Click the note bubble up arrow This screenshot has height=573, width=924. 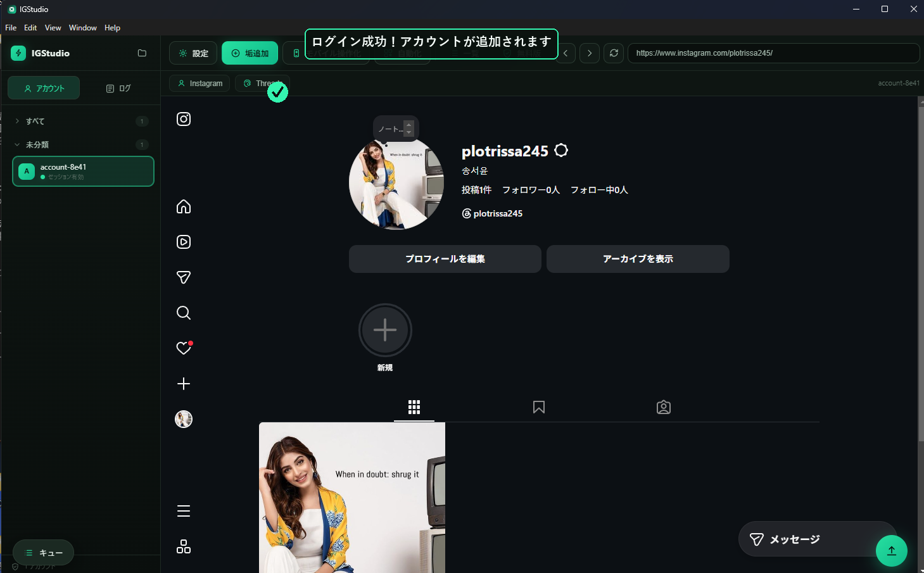(x=409, y=125)
